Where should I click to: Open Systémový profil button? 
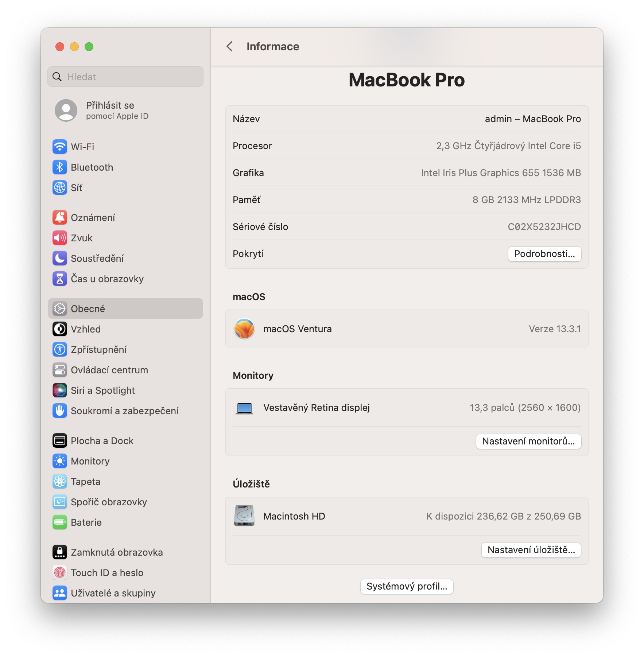407,587
